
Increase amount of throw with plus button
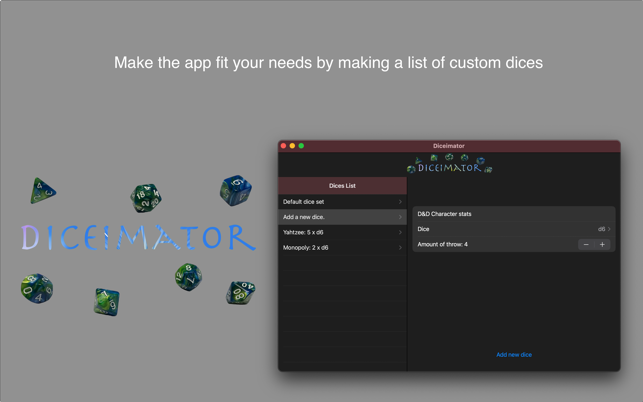pyautogui.click(x=602, y=244)
